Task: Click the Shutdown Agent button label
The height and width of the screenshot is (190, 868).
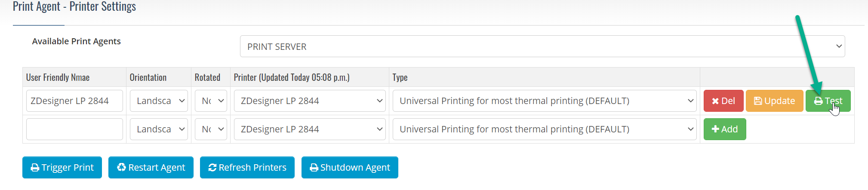Action: (355, 168)
